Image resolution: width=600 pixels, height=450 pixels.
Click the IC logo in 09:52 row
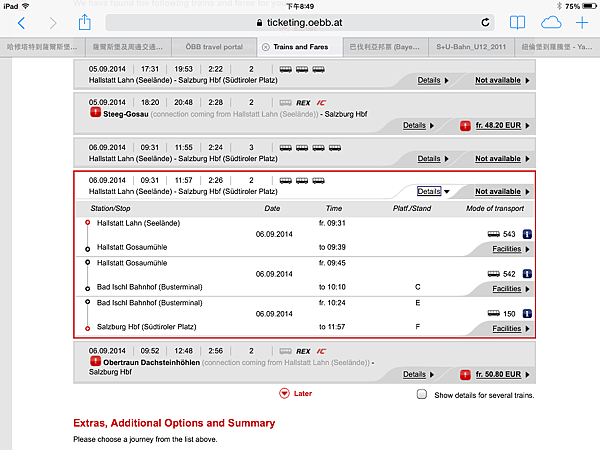[321, 351]
